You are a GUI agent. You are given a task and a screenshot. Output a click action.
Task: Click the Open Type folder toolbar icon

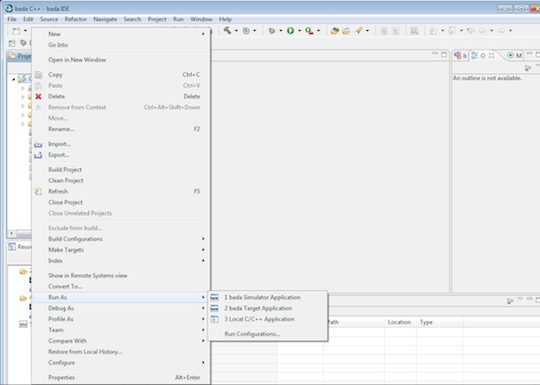point(334,31)
